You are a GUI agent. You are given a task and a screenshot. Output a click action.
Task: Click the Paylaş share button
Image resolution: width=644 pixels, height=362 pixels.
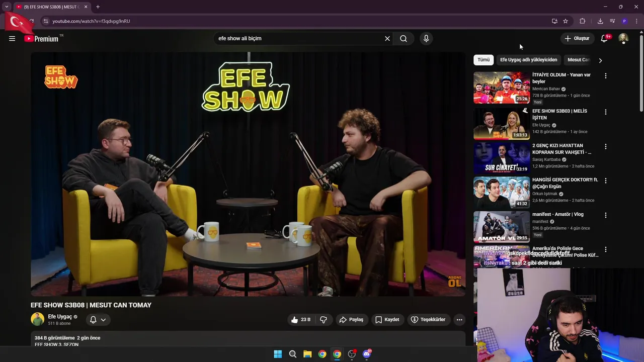pyautogui.click(x=351, y=320)
